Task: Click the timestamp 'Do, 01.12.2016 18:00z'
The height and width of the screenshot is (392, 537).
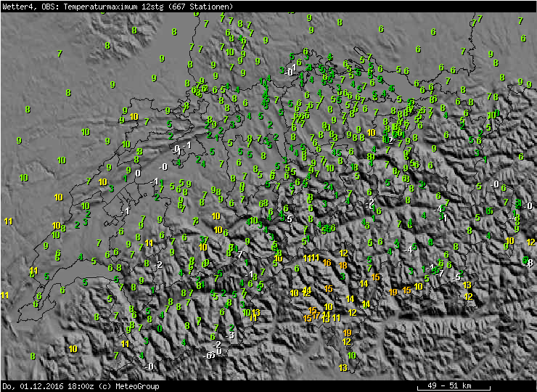Action: click(49, 386)
